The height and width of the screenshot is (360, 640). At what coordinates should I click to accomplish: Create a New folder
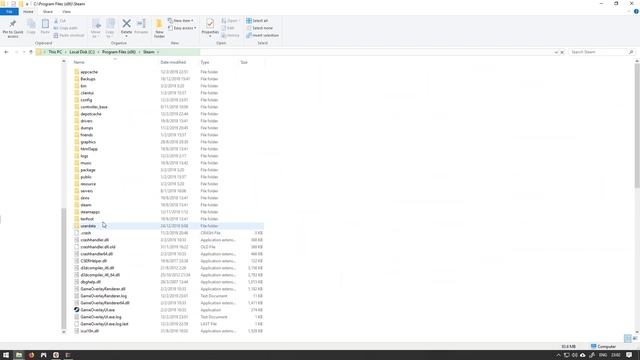(159, 28)
